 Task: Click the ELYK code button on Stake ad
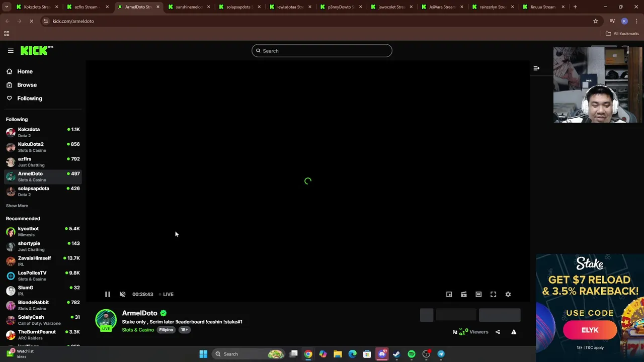point(590,330)
